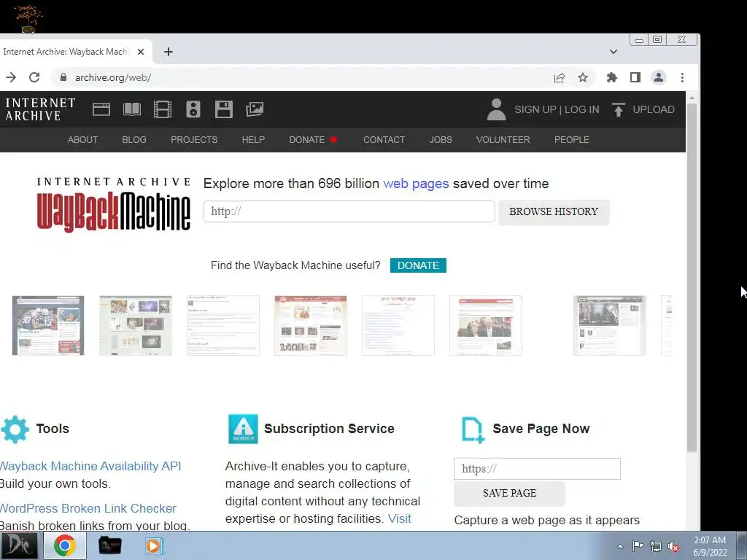This screenshot has width=747, height=560.
Task: Open Wayback Machine Availability API link
Action: 90,466
